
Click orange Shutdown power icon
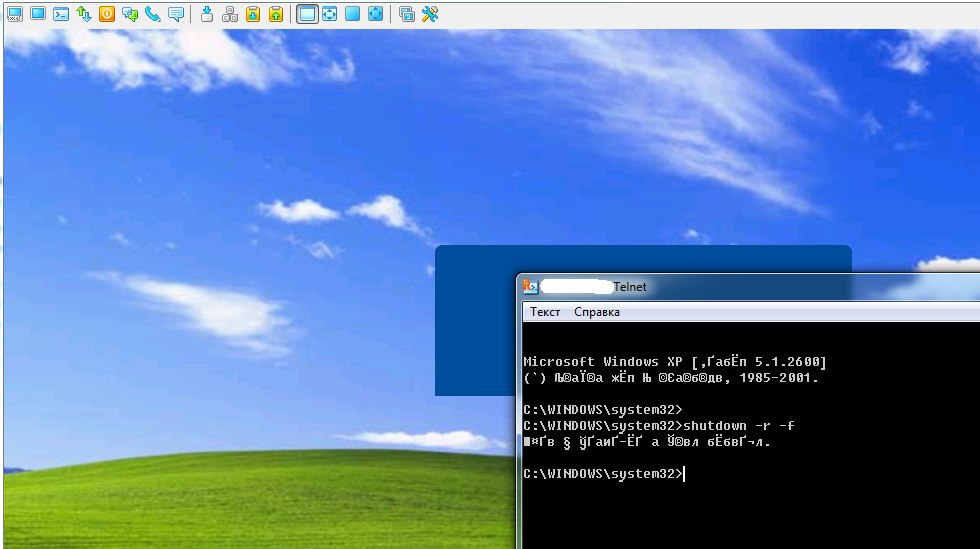107,14
